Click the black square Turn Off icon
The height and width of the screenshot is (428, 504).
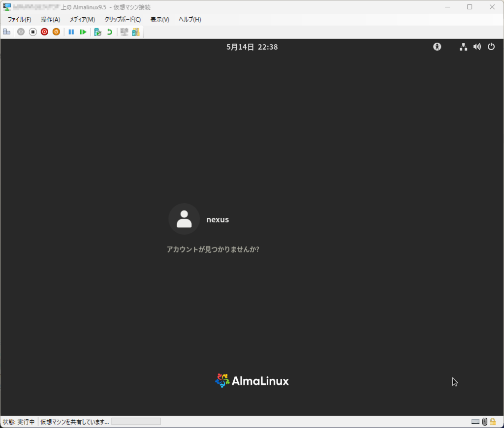point(33,32)
